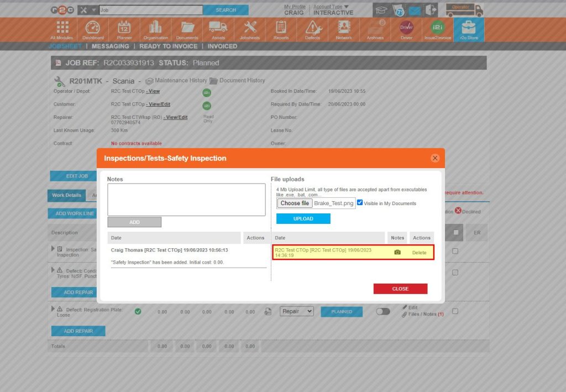Open the Repair dropdown on defect row
The width and height of the screenshot is (566, 392).
pos(296,311)
